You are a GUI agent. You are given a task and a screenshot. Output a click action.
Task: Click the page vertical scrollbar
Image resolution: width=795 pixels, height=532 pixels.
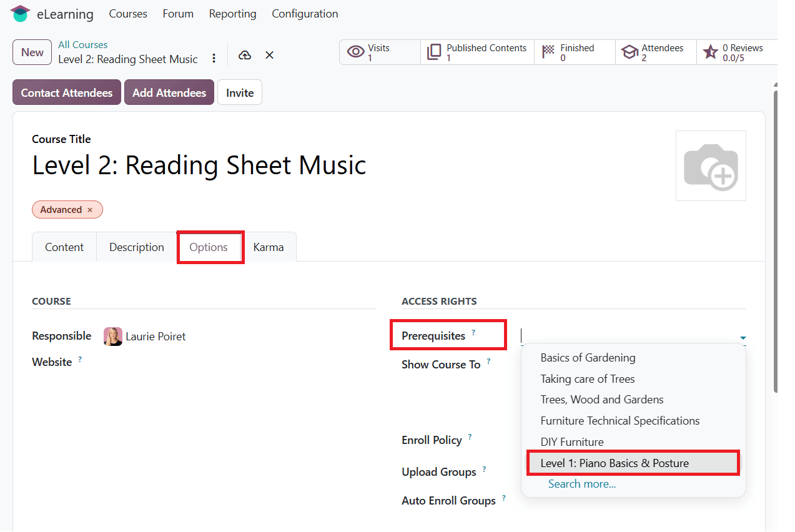point(776,241)
